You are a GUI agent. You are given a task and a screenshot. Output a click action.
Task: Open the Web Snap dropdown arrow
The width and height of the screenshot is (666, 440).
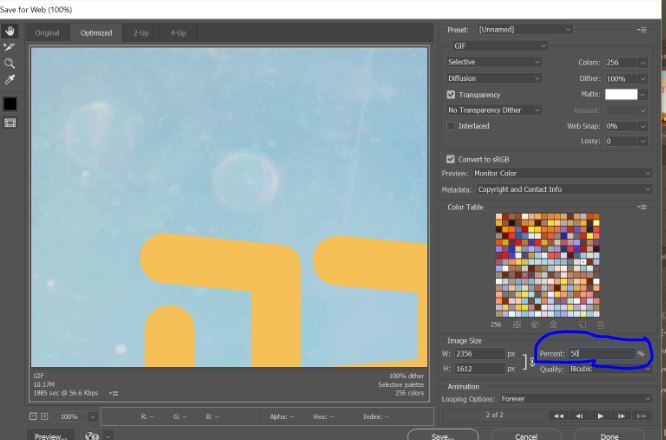click(x=643, y=126)
